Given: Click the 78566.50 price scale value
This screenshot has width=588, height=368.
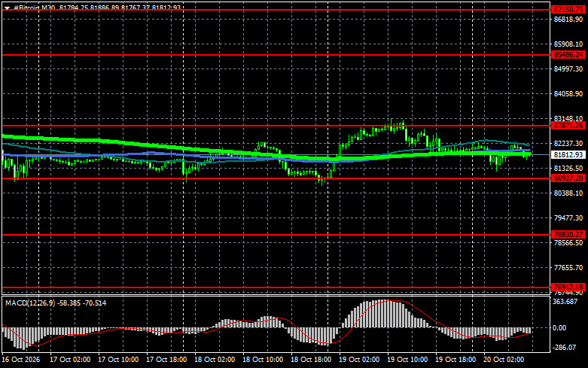Looking at the screenshot, I should tap(568, 242).
